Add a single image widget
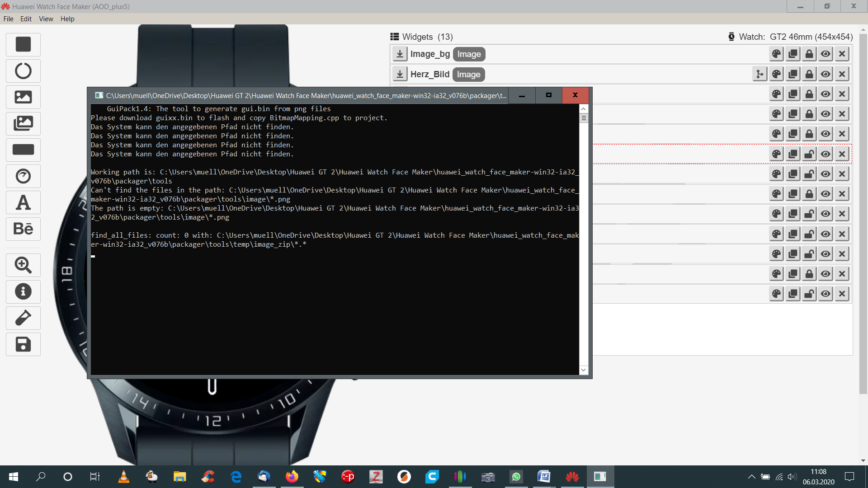This screenshot has height=488, width=868. 23,97
